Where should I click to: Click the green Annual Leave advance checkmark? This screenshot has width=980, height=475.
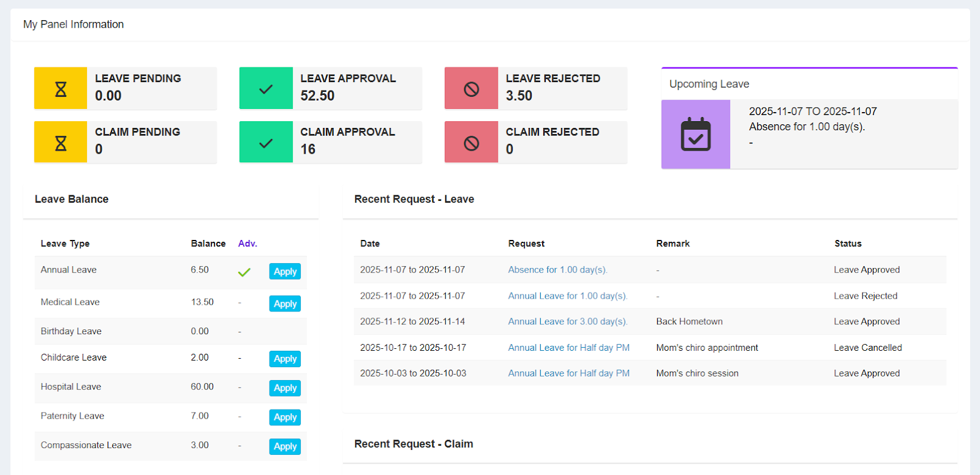pos(244,272)
